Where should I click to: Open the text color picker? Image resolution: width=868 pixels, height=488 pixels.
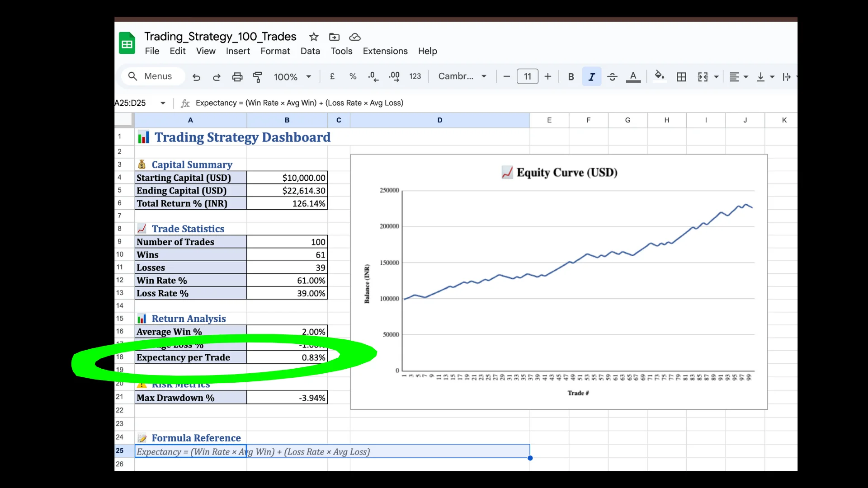coord(633,77)
